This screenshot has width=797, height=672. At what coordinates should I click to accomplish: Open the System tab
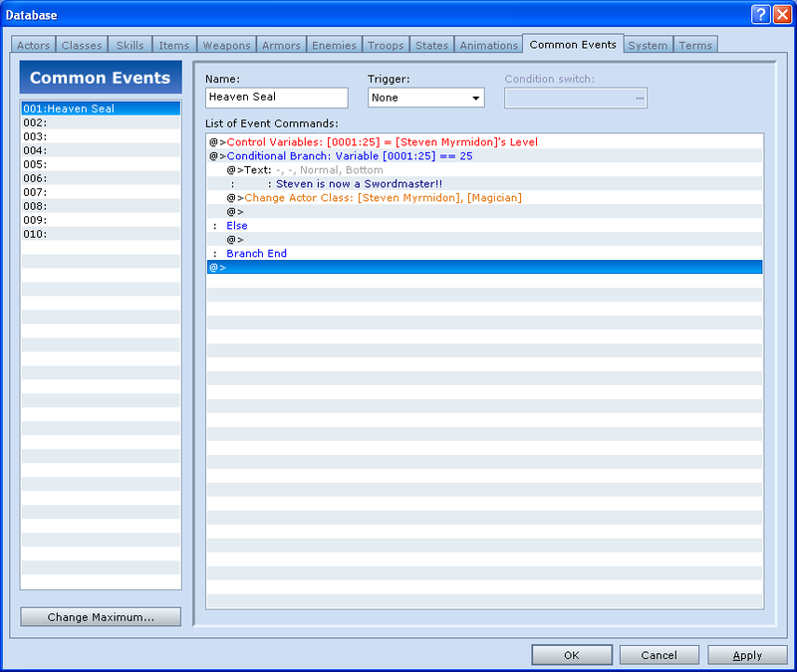(x=648, y=46)
